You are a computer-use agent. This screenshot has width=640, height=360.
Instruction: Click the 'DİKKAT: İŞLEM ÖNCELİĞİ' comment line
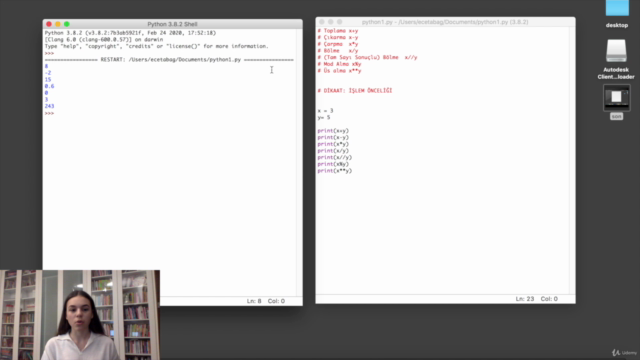click(x=355, y=91)
